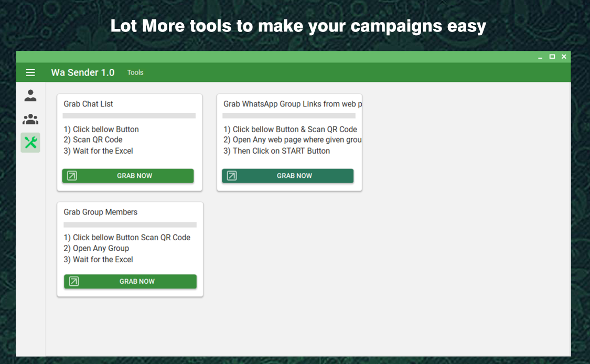Close the Wa Sender window
This screenshot has height=364, width=590.
564,57
